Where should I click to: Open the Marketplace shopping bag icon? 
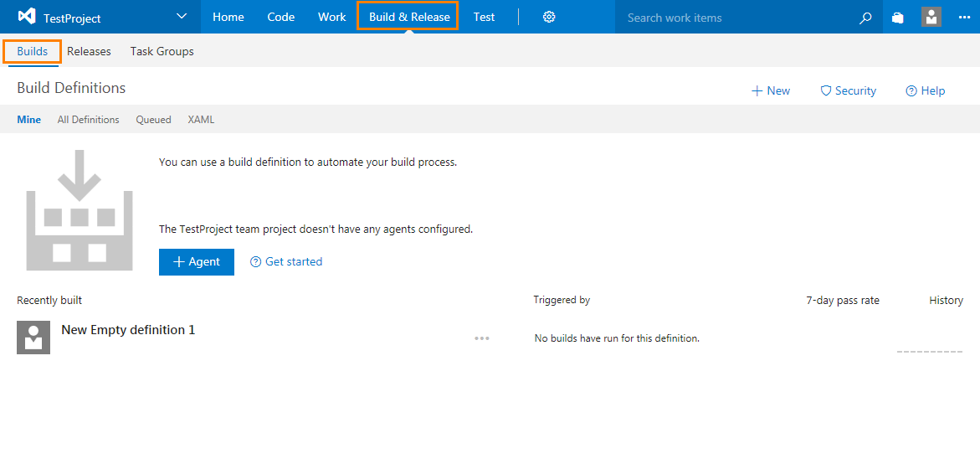click(x=898, y=18)
